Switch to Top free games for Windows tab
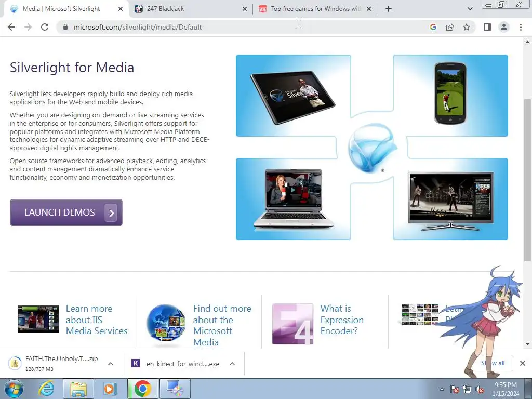532x399 pixels. (x=315, y=9)
